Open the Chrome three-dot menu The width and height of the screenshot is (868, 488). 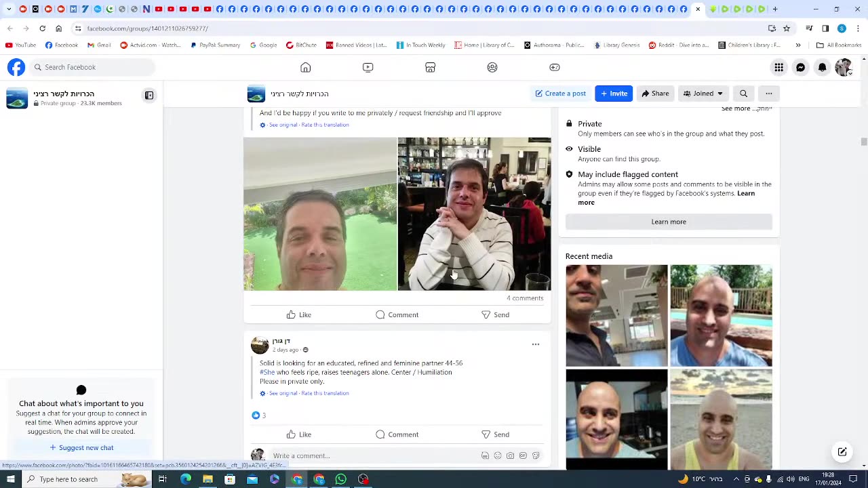click(x=859, y=28)
